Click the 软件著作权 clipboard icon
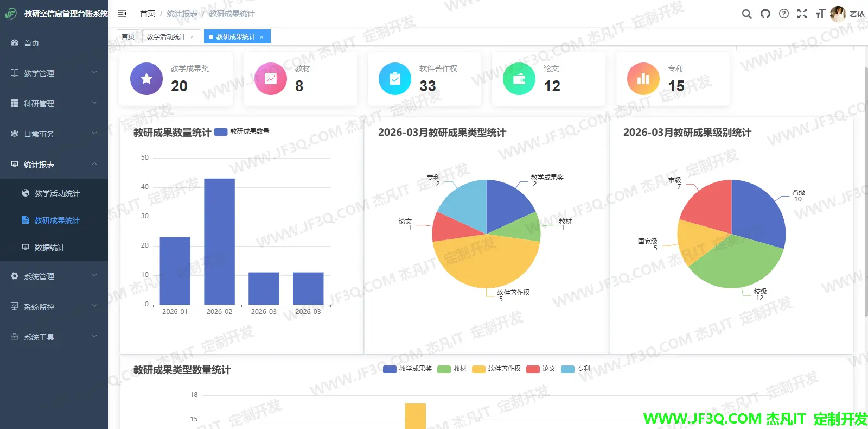The height and width of the screenshot is (429, 868). (395, 79)
